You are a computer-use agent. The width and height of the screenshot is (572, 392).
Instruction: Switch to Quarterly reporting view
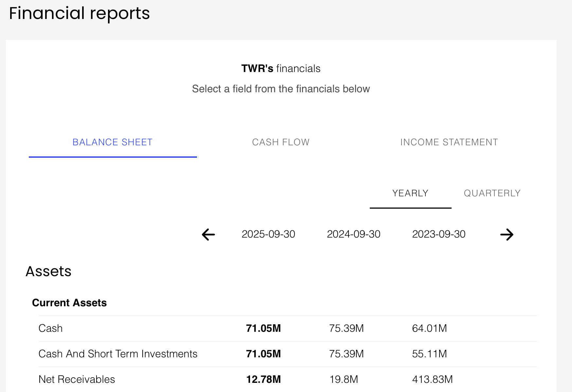pyautogui.click(x=492, y=193)
